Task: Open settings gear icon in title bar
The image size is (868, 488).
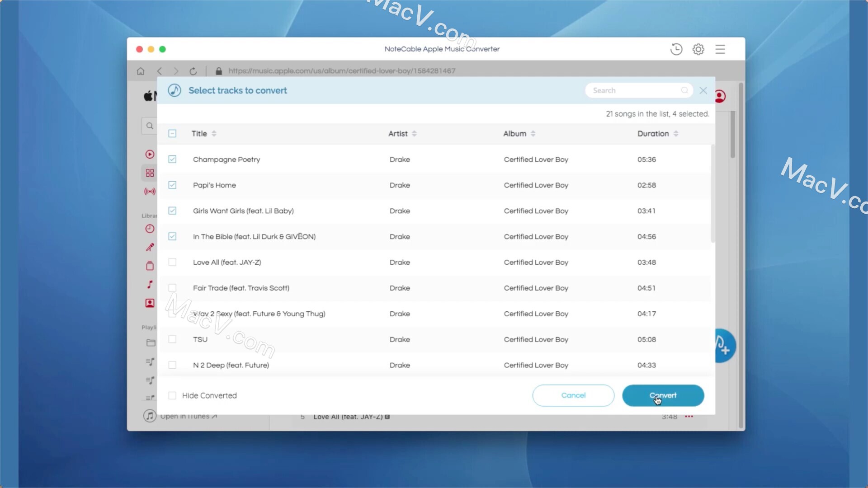Action: pyautogui.click(x=698, y=49)
